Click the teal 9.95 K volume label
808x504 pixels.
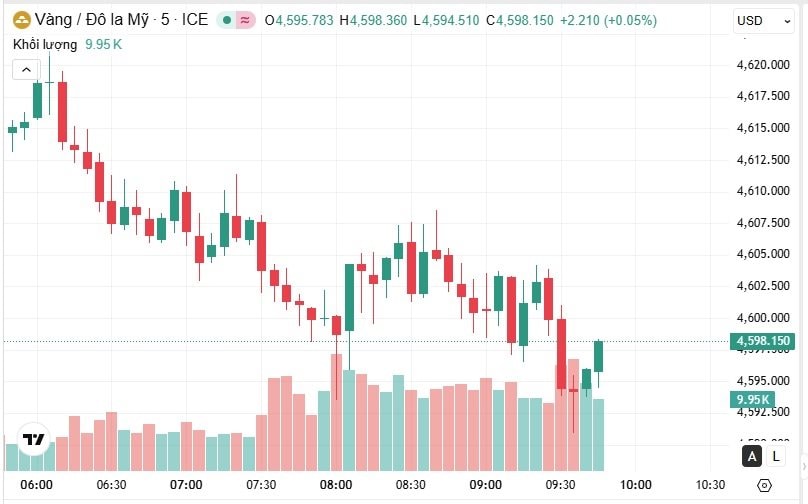[750, 400]
